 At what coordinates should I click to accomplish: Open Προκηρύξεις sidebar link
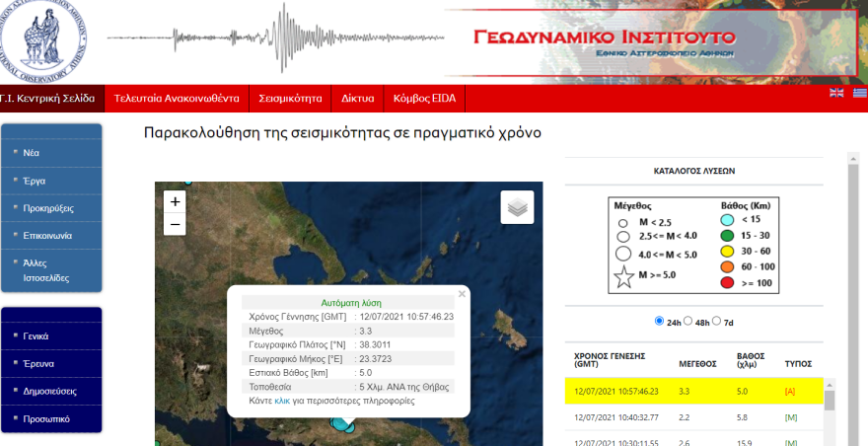pos(48,208)
